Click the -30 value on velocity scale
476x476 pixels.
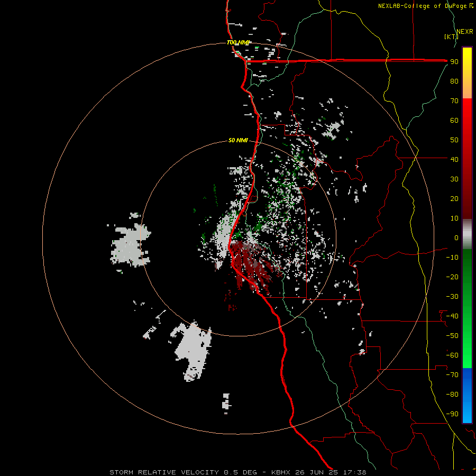pos(452,297)
